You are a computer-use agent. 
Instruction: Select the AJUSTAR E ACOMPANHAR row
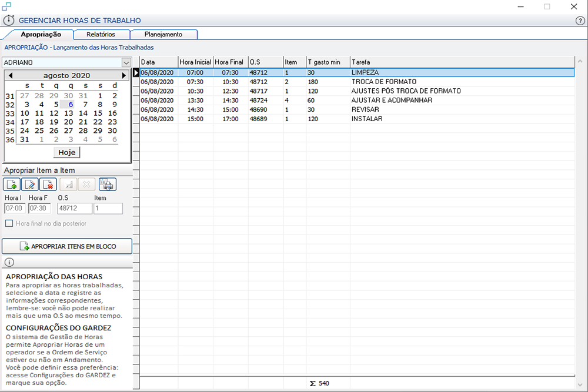357,100
